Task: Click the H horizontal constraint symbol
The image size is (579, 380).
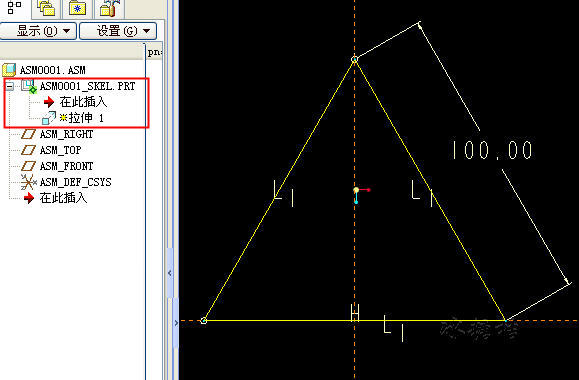Action: [355, 312]
